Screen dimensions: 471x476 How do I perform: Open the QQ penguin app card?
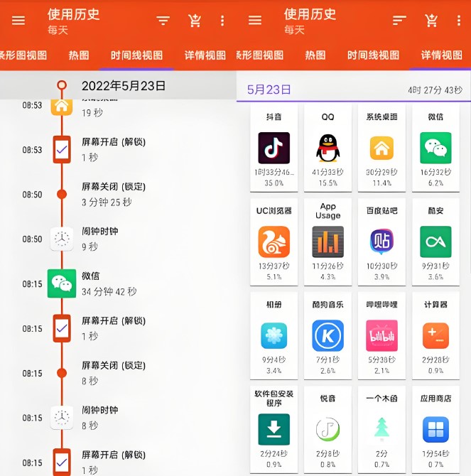tap(327, 148)
